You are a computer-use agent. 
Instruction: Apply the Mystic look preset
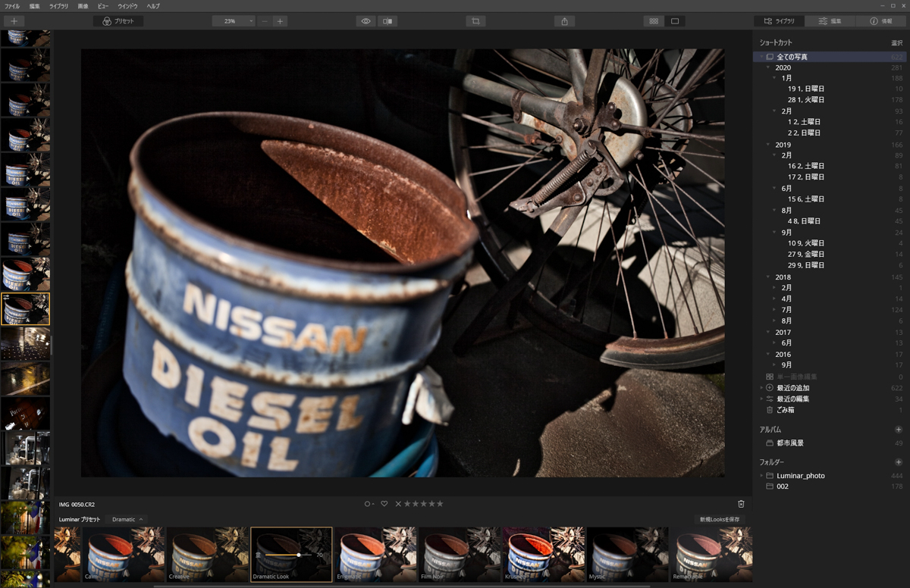(x=627, y=555)
